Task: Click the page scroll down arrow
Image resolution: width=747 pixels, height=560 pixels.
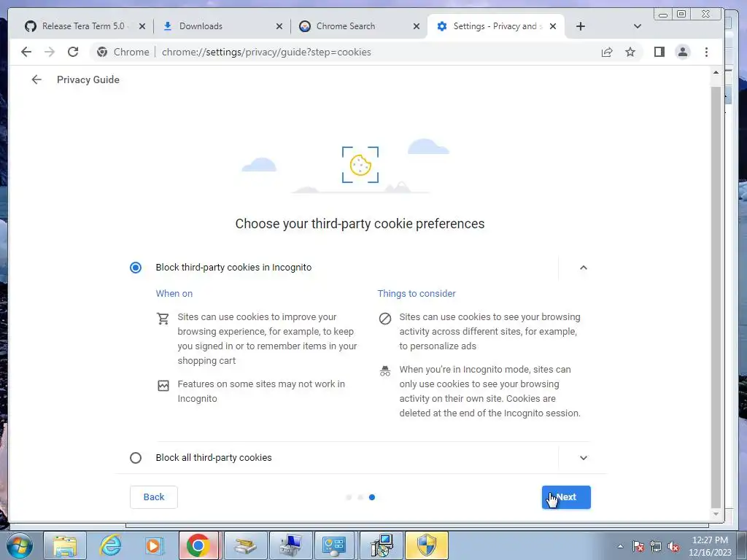Action: pyautogui.click(x=716, y=514)
